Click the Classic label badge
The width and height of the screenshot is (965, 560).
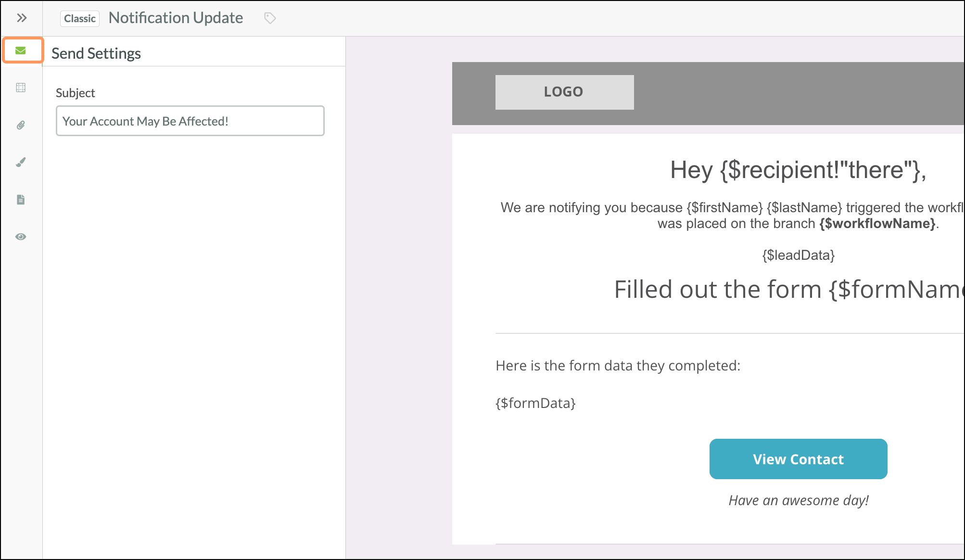[80, 18]
